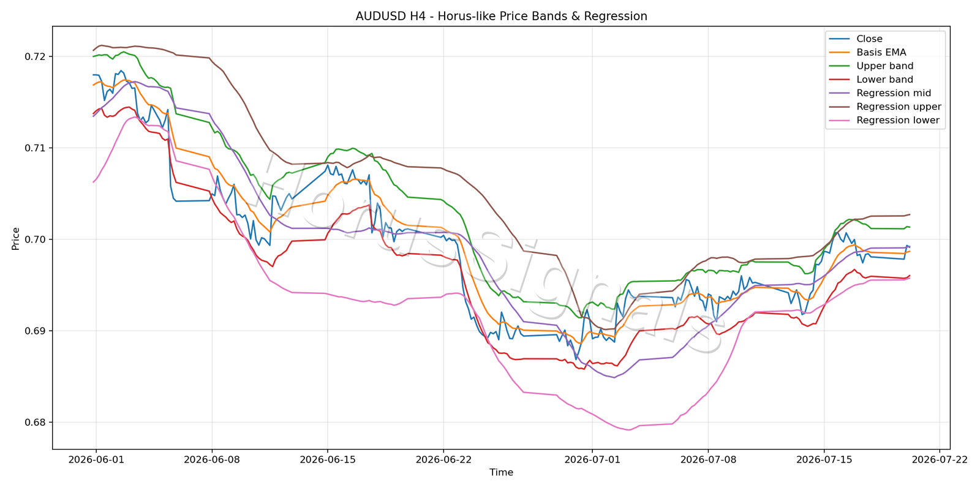The width and height of the screenshot is (980, 490).
Task: Click the x-axis date 2026-06-22
Action: (x=443, y=459)
